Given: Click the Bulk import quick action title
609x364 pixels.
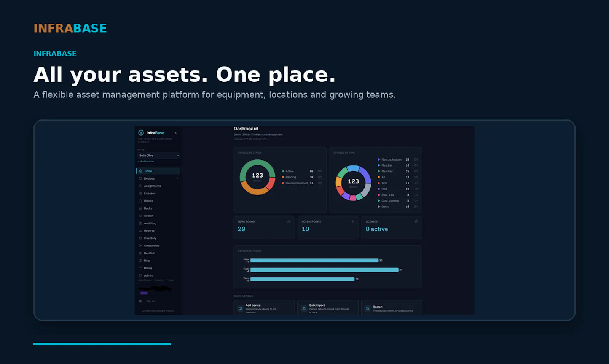Looking at the screenshot, I should (x=317, y=305).
